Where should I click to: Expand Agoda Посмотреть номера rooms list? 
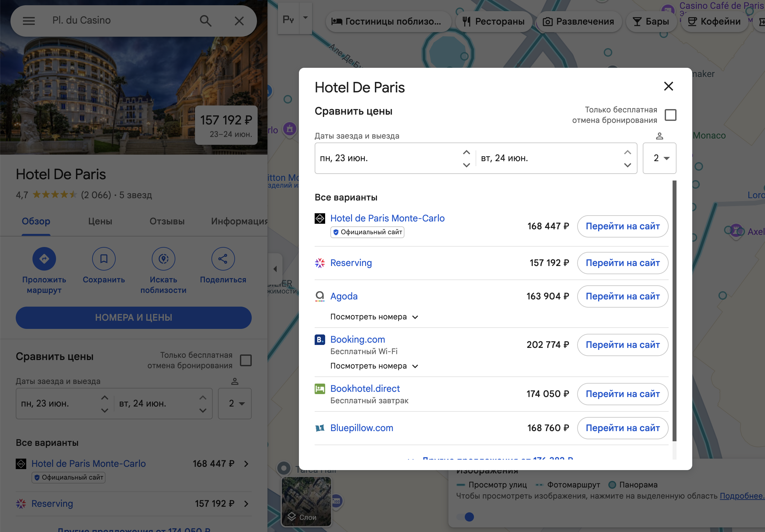coord(374,317)
